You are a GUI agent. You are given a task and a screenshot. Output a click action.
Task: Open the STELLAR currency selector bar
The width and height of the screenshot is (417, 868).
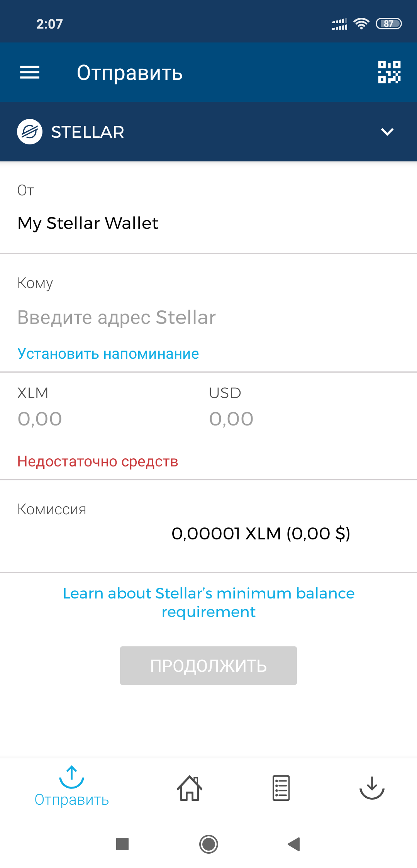(x=208, y=132)
